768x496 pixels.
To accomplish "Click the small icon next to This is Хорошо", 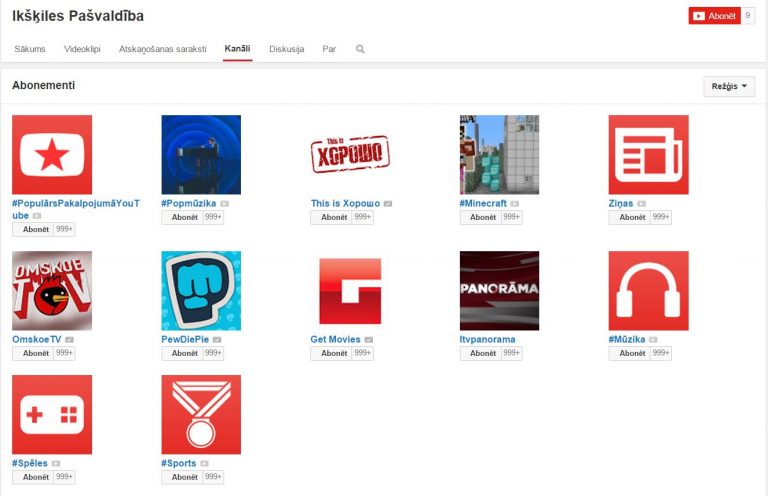I will [x=388, y=204].
